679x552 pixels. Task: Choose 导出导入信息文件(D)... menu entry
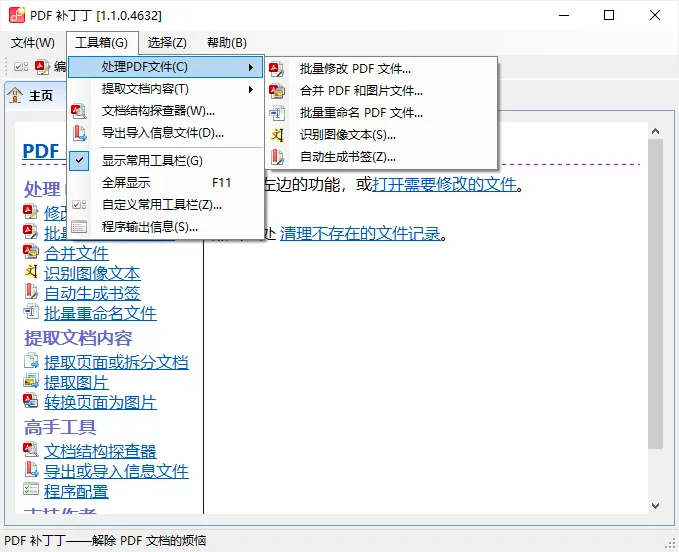tap(166, 133)
